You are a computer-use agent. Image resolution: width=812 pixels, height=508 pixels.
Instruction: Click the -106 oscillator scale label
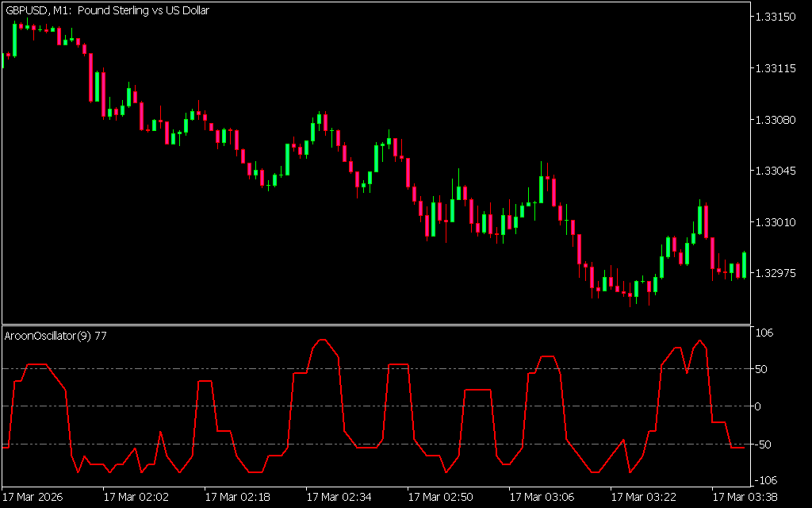[x=765, y=479]
